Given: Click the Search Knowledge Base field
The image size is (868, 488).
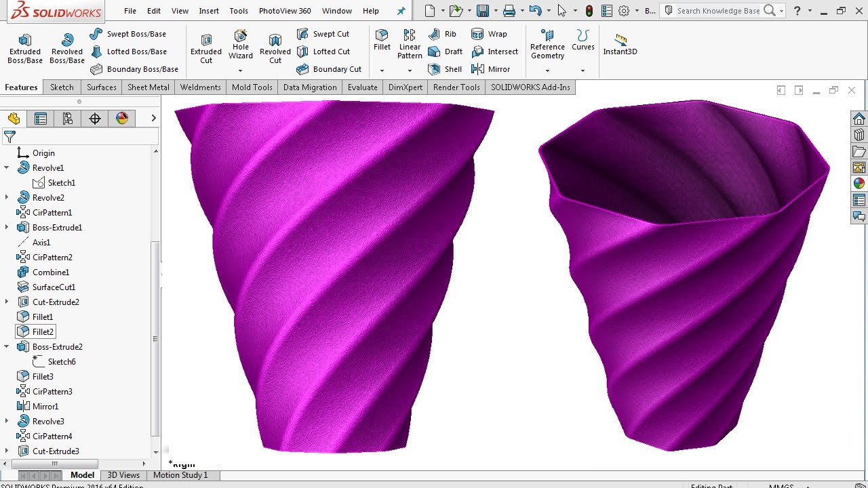Looking at the screenshot, I should 718,11.
